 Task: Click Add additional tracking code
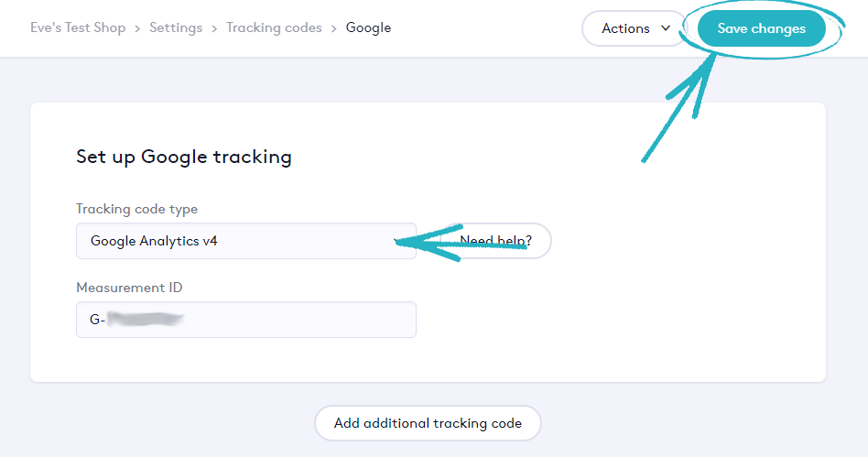coord(428,423)
